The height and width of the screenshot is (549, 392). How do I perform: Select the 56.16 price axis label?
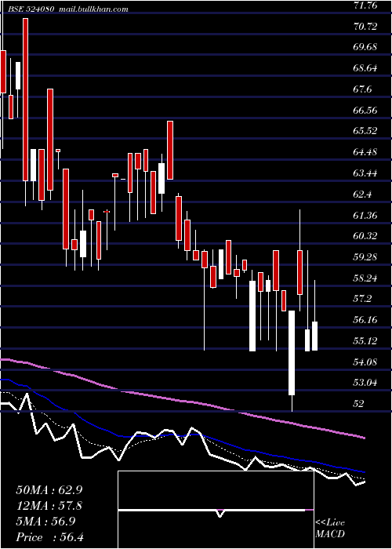[365, 320]
